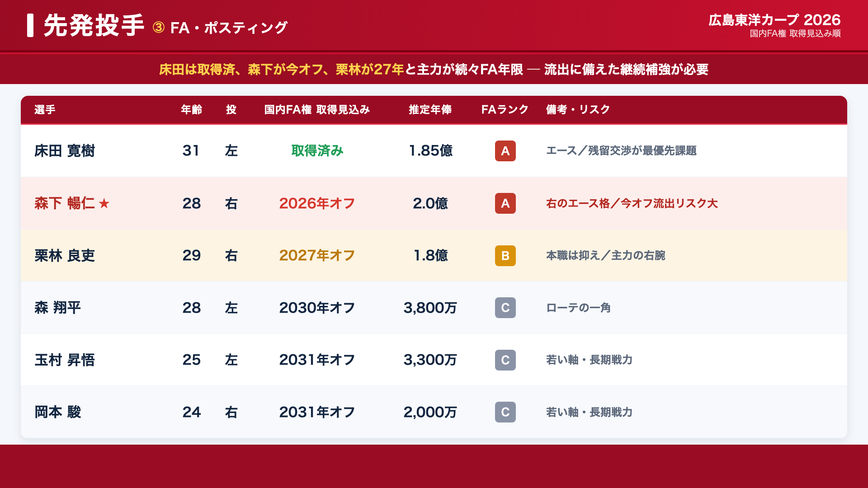Click the note ローテの一角
Image resolution: width=868 pixels, height=488 pixels.
(x=578, y=308)
